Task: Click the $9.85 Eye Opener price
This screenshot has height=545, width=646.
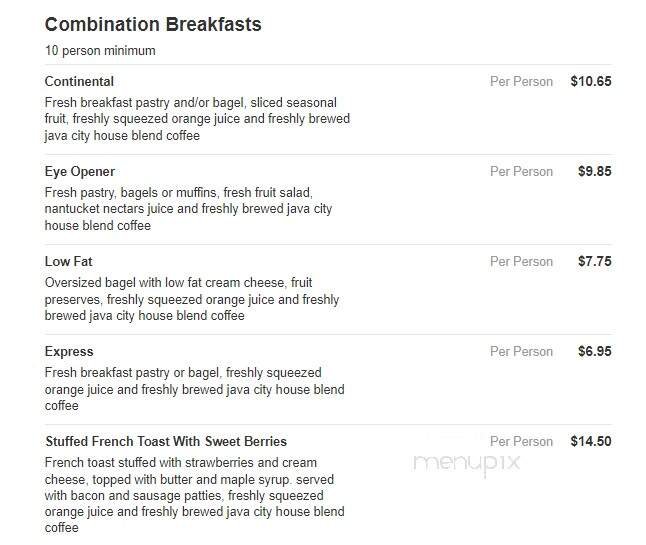Action: coord(594,172)
